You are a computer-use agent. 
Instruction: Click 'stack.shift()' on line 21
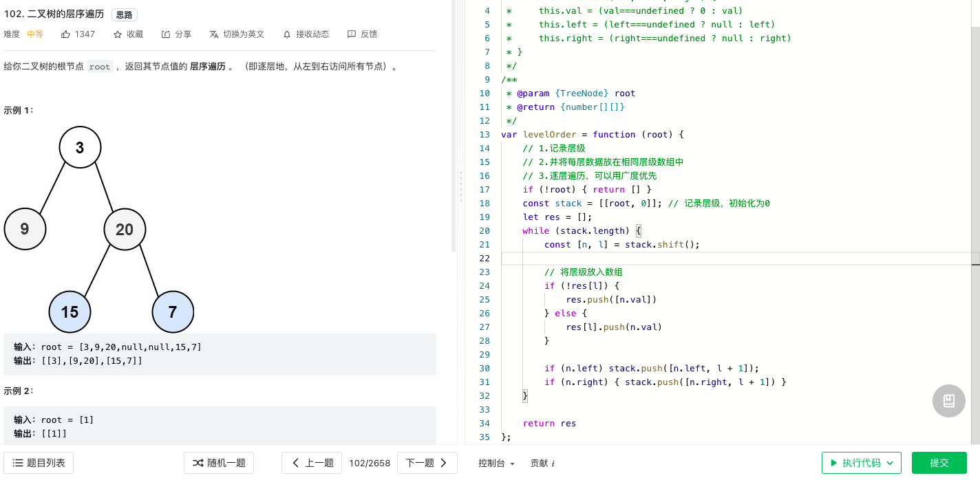click(660, 245)
